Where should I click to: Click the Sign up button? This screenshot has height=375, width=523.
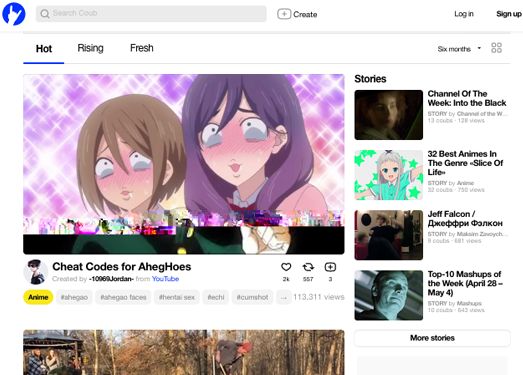point(509,14)
